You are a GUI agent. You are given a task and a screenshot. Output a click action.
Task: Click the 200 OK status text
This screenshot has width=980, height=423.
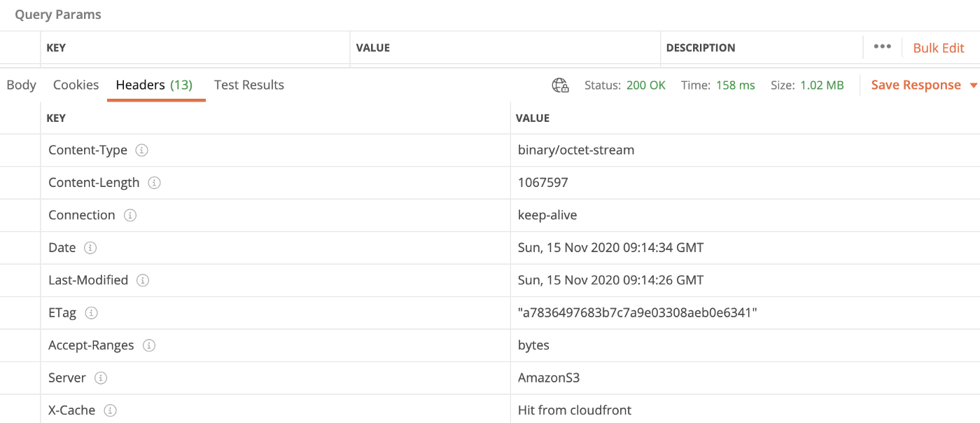click(645, 85)
